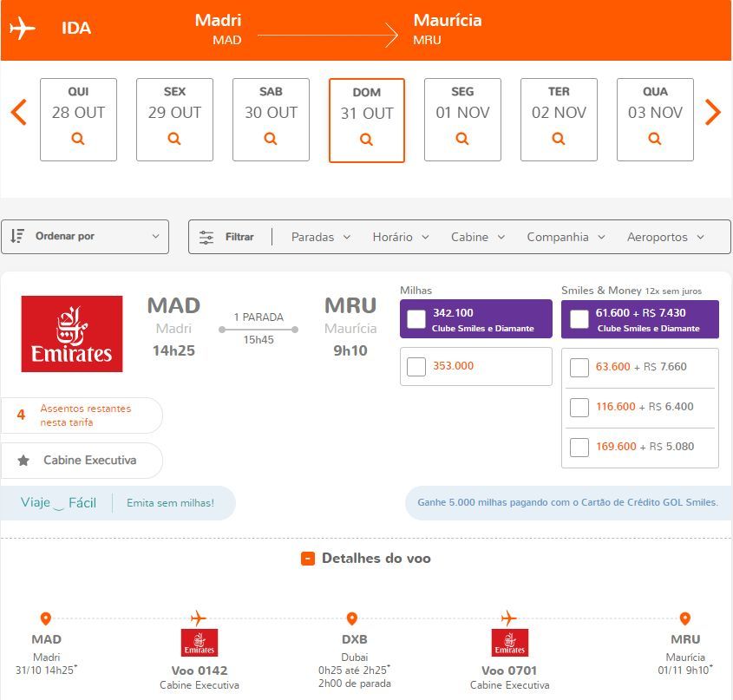The image size is (733, 700).
Task: Click search icon under 31 OUT
Action: (x=366, y=140)
